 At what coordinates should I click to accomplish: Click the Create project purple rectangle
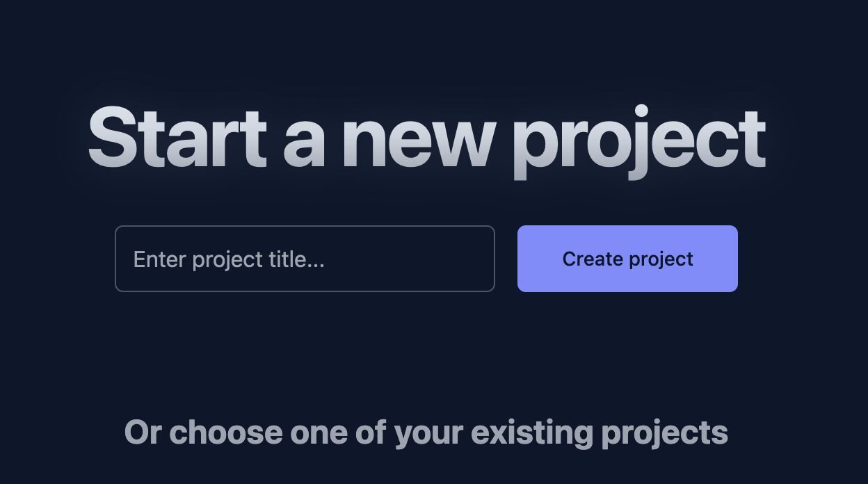(x=627, y=258)
